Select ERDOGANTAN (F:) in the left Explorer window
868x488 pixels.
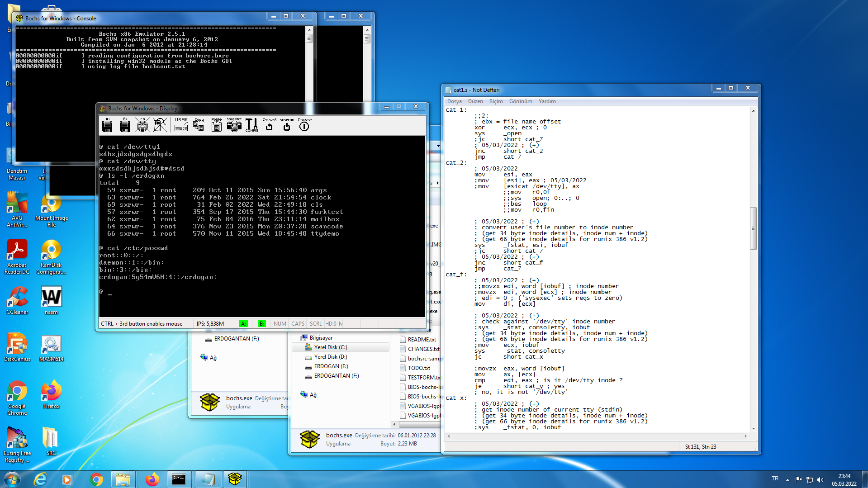click(x=232, y=339)
